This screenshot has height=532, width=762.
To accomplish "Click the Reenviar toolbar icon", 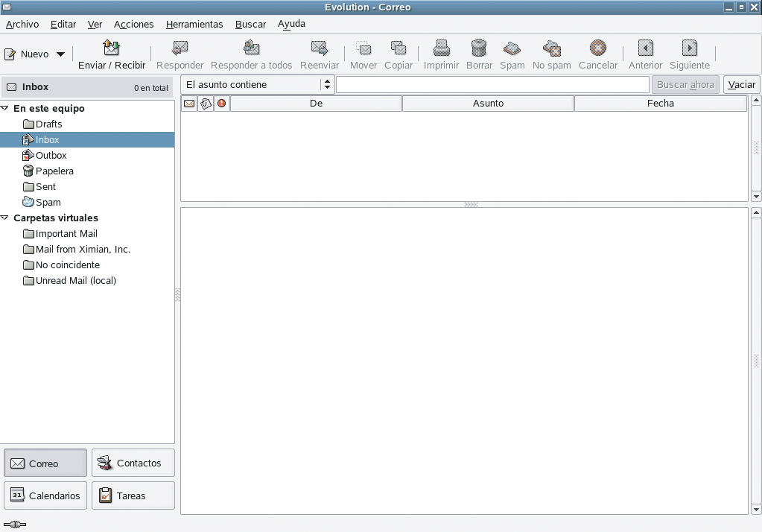I will coord(320,48).
